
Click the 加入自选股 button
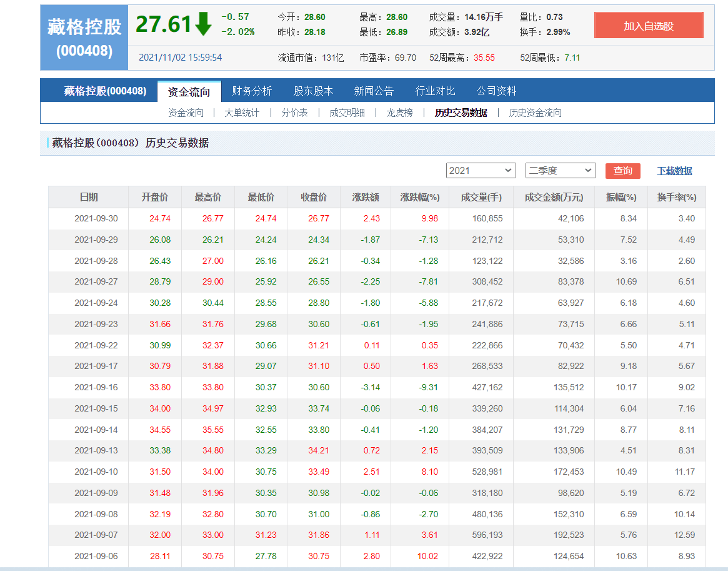(649, 26)
